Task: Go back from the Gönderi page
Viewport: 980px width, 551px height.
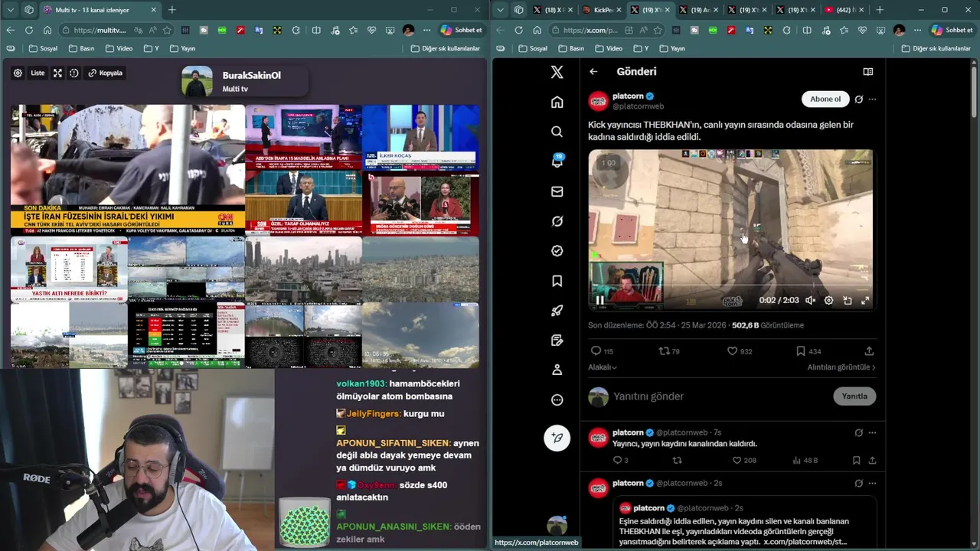Action: pyautogui.click(x=593, y=71)
